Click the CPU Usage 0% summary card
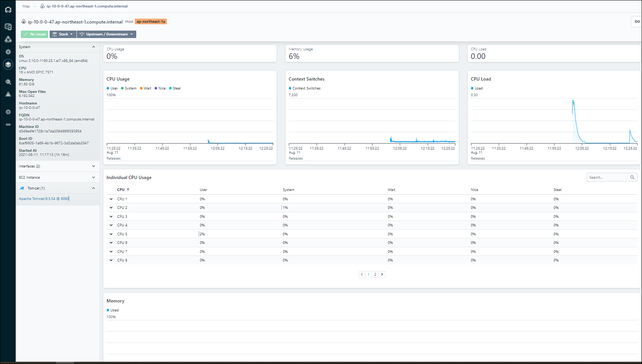Image resolution: width=642 pixels, height=364 pixels. (x=190, y=53)
